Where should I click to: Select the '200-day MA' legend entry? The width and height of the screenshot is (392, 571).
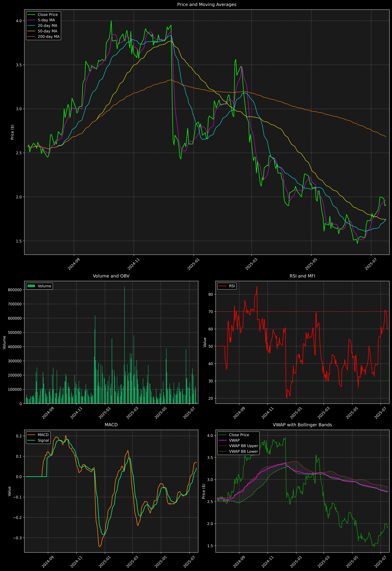click(x=49, y=37)
